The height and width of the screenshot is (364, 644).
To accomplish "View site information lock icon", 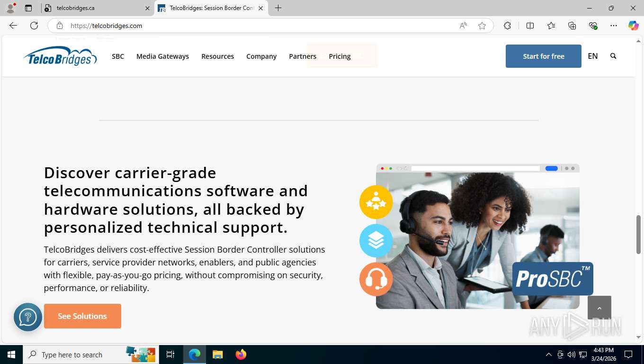I will click(x=59, y=26).
